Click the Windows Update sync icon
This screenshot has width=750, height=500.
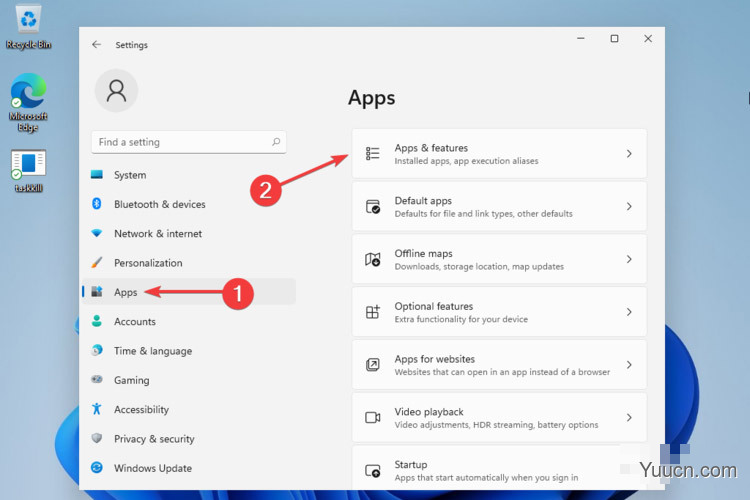97,467
